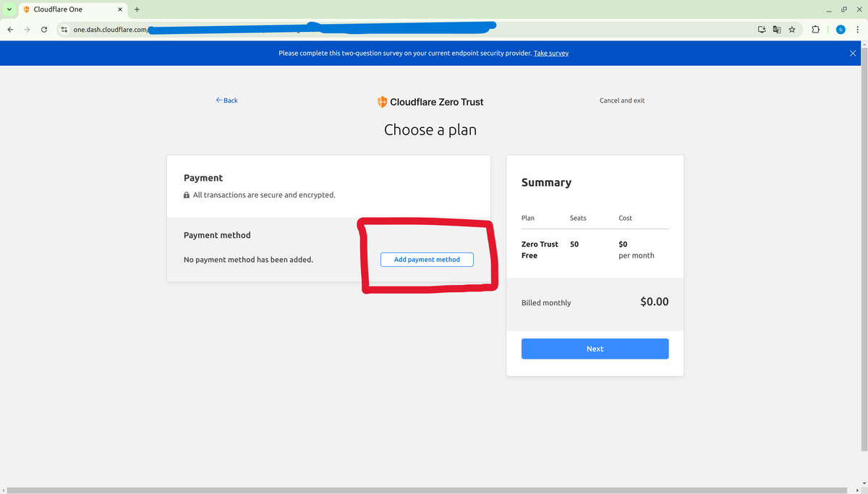This screenshot has width=868, height=494.
Task: Go back using the Back link
Action: (x=226, y=101)
